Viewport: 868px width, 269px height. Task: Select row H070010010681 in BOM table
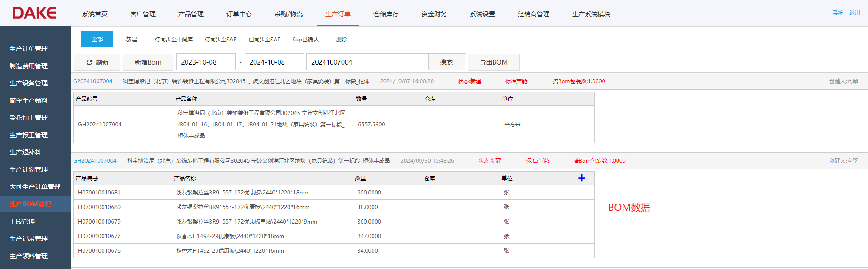[x=99, y=193]
